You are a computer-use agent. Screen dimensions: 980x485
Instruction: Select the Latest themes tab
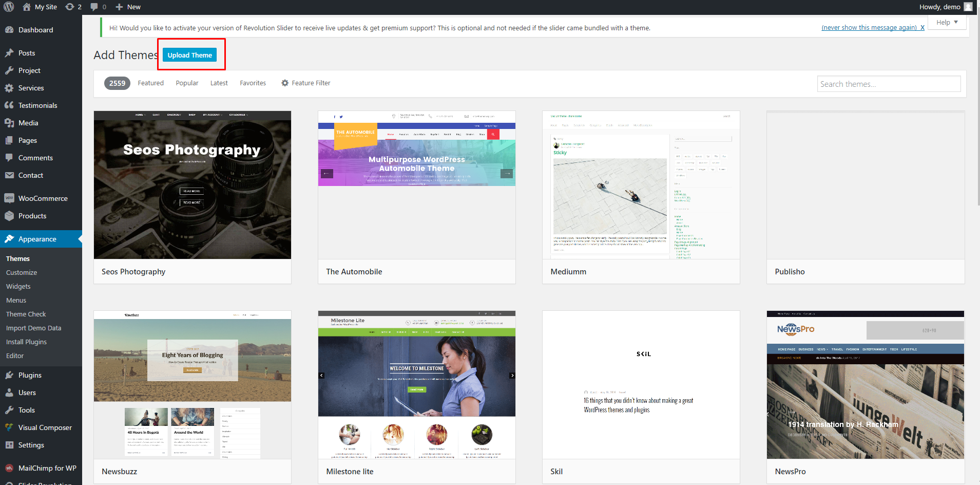(x=219, y=83)
